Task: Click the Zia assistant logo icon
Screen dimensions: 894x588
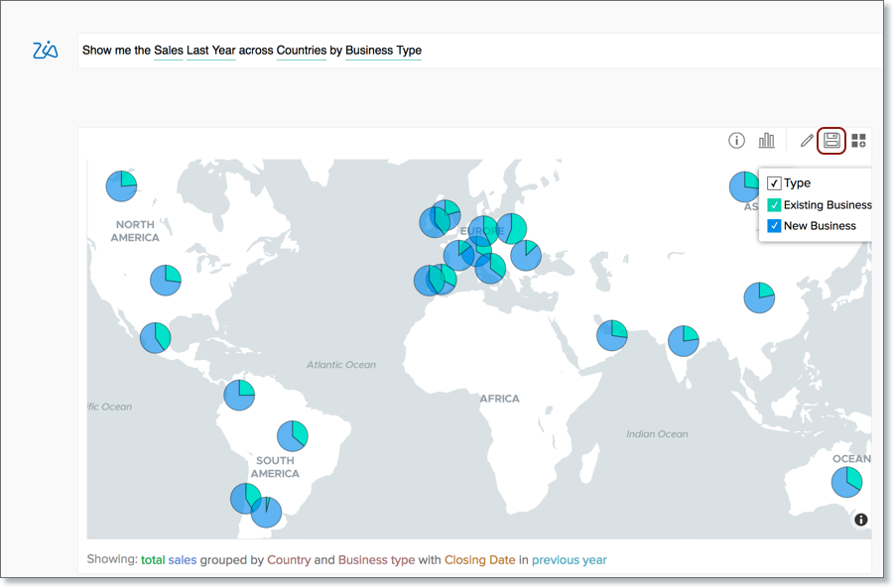Action: 46,51
